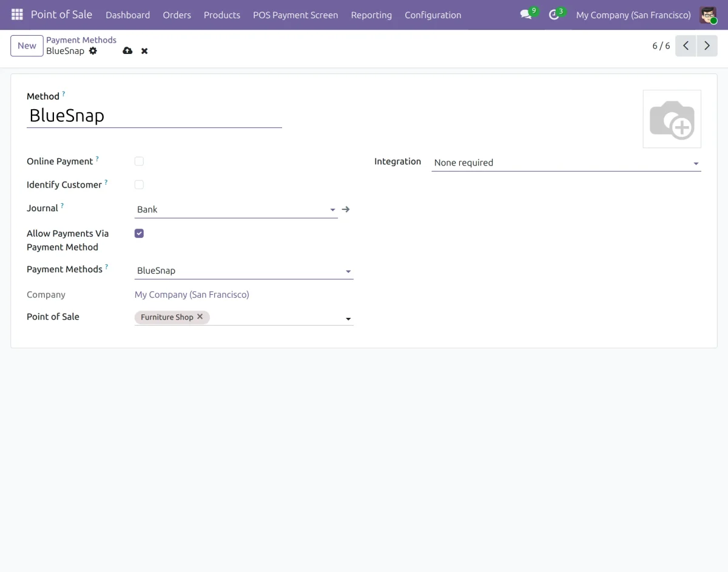Upload an image for the payment method
Viewport: 728px width, 572px height.
(x=672, y=119)
